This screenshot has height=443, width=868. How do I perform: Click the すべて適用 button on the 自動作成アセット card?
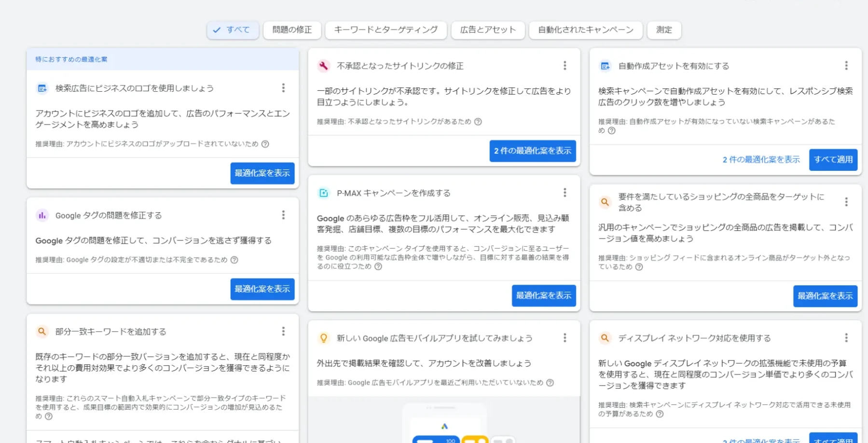click(833, 160)
